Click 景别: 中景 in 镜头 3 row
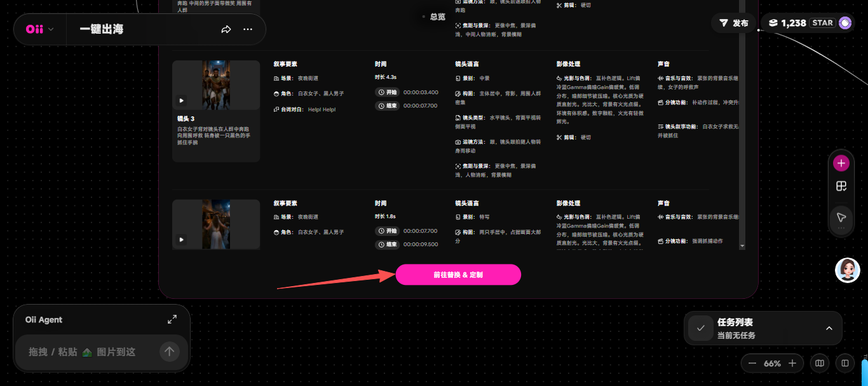Screen dimensions: 868x386 (x=472, y=78)
